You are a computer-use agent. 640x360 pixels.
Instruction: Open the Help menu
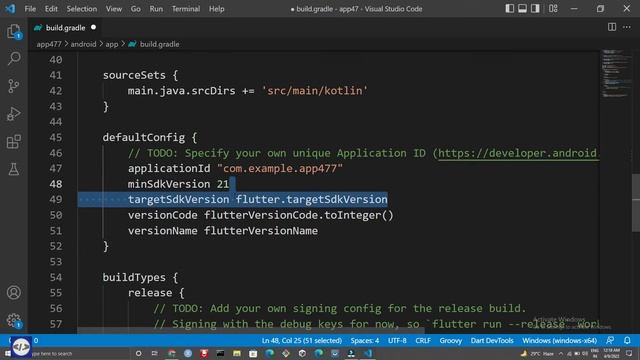(x=216, y=9)
